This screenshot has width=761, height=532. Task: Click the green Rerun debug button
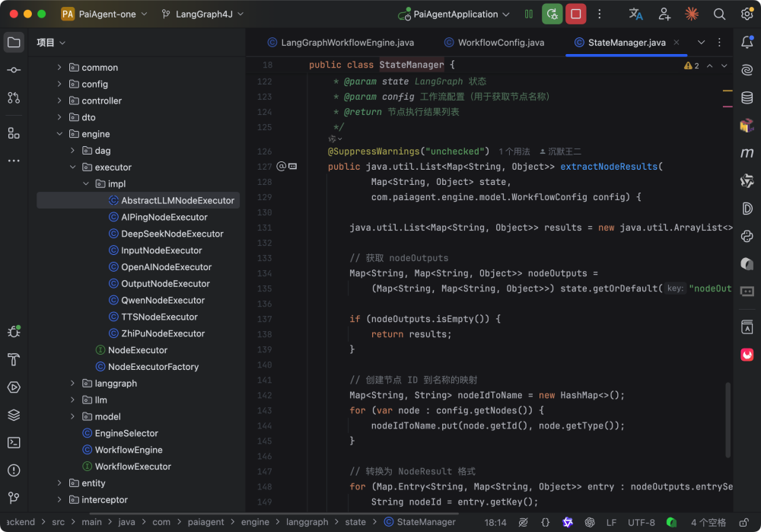552,14
